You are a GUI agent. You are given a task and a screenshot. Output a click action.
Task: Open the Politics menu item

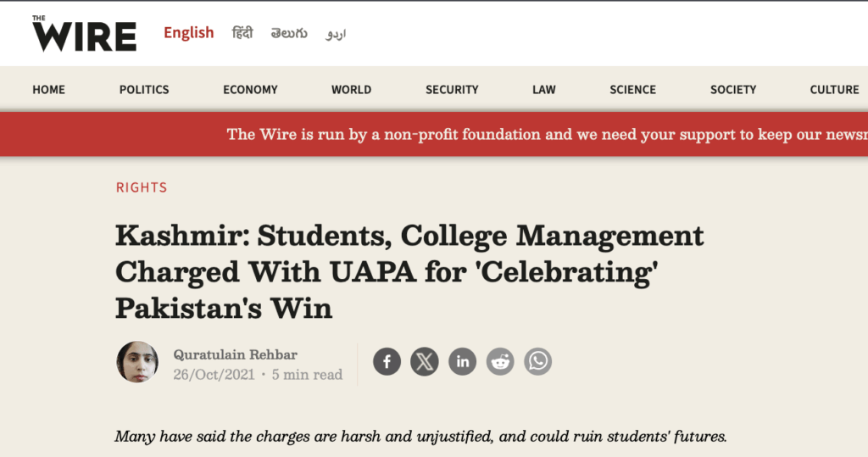[144, 89]
